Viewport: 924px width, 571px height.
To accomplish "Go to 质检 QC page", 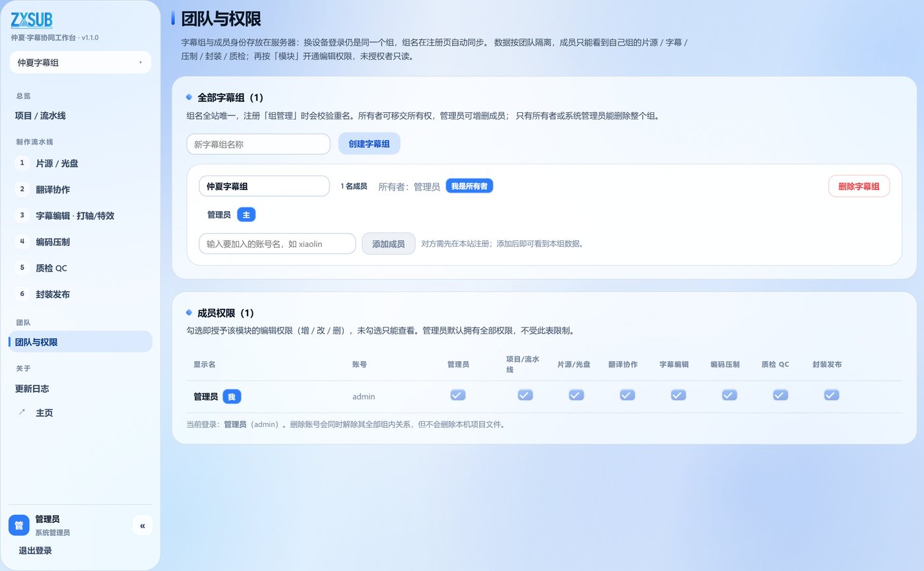I will click(81, 268).
